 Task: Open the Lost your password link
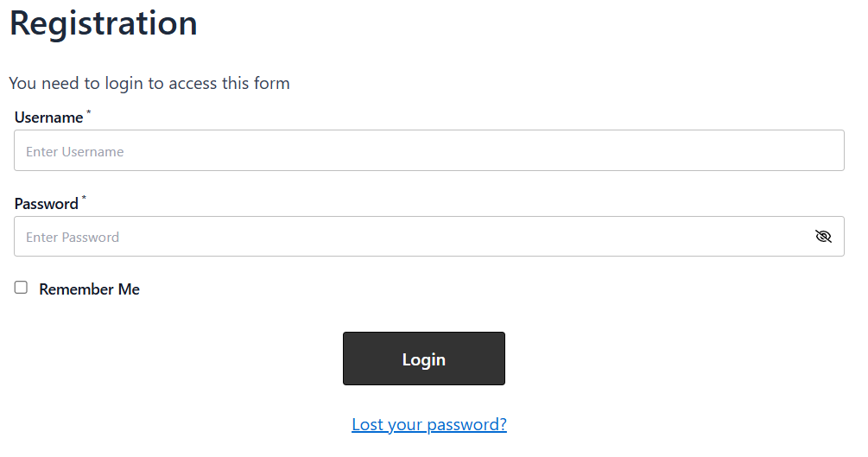428,424
